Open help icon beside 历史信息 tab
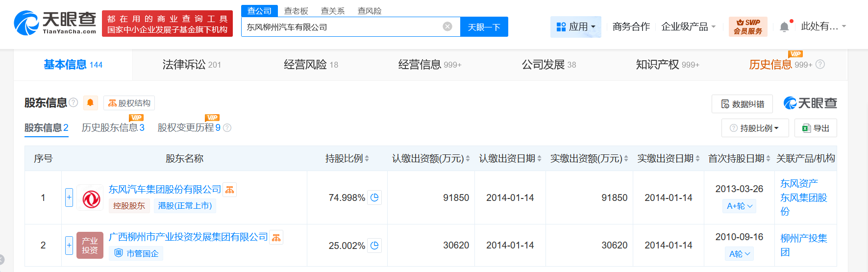The height and width of the screenshot is (272, 868). pyautogui.click(x=820, y=64)
